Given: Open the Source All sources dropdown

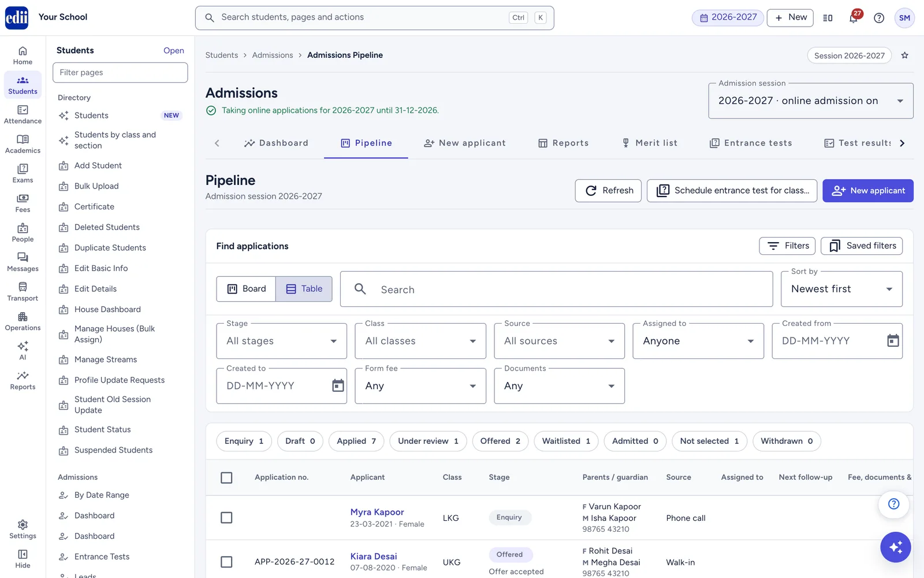Looking at the screenshot, I should click(559, 341).
